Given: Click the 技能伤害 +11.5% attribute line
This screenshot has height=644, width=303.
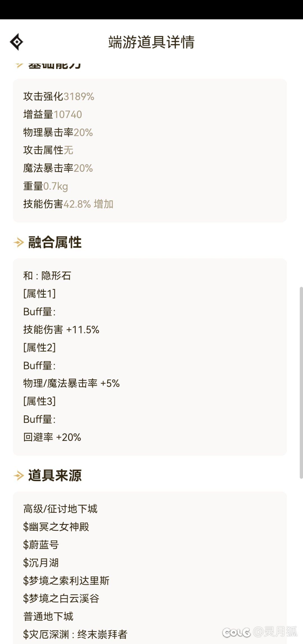Looking at the screenshot, I should pyautogui.click(x=61, y=330).
